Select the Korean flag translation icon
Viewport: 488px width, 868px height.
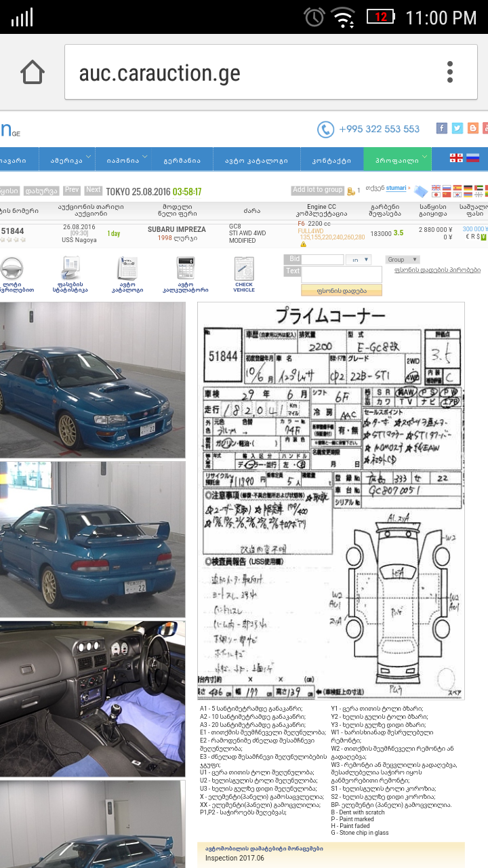(457, 195)
